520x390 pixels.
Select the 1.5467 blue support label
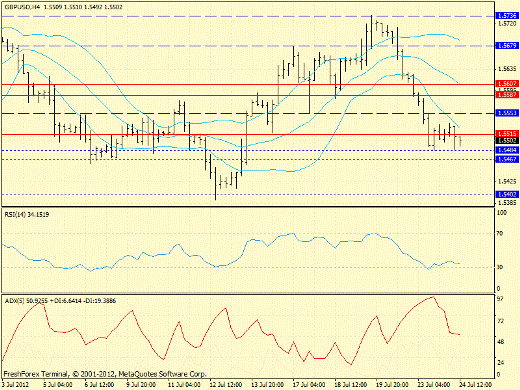tap(507, 159)
